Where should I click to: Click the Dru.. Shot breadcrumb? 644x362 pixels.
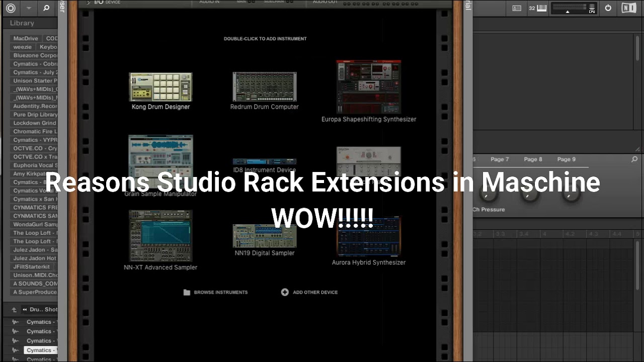point(43,310)
